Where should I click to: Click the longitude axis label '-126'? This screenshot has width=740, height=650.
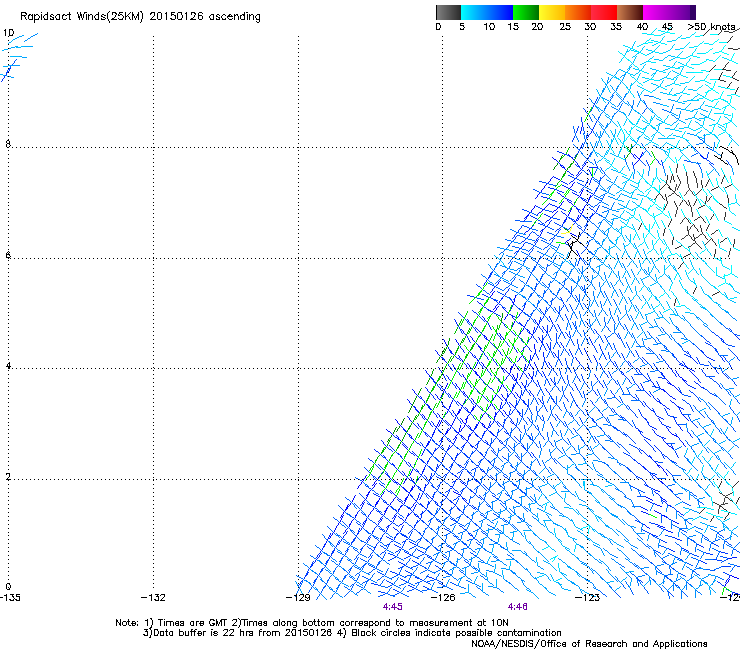pyautogui.click(x=443, y=598)
